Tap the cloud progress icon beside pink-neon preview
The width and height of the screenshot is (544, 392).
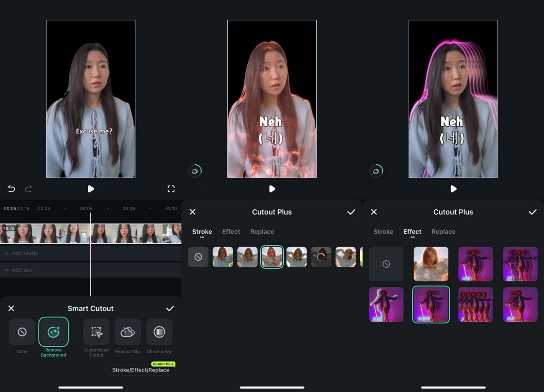[376, 171]
